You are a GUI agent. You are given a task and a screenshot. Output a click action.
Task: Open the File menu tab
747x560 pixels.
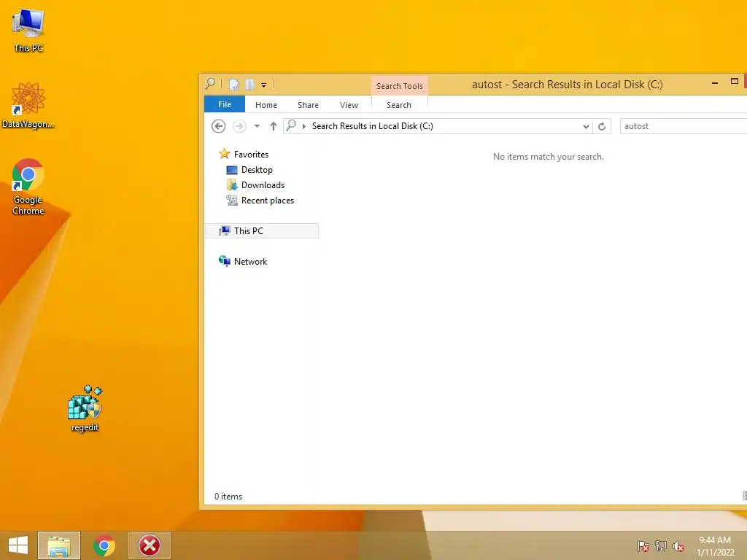pyautogui.click(x=225, y=104)
